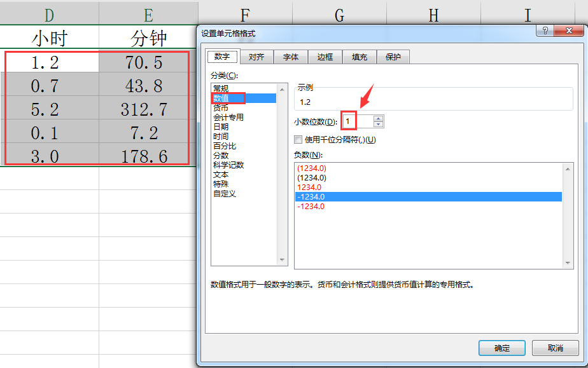Viewport: 588px width, 368px height.
Task: Select the 数字 tab
Action: pyautogui.click(x=222, y=57)
